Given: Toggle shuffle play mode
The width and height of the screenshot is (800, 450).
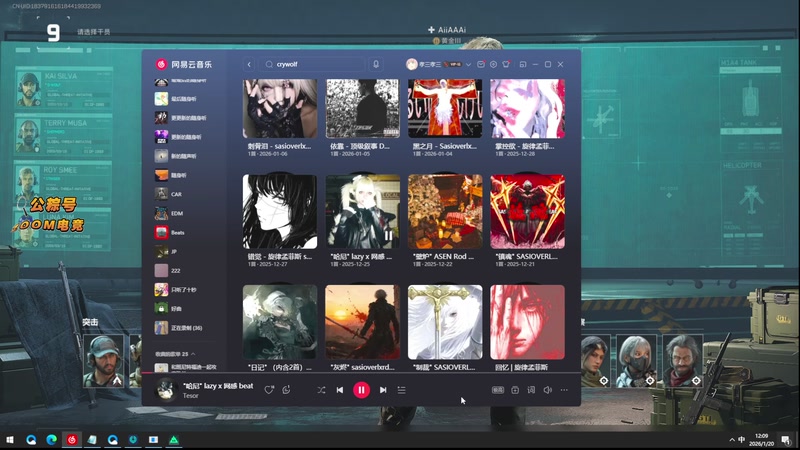Looking at the screenshot, I should (321, 390).
